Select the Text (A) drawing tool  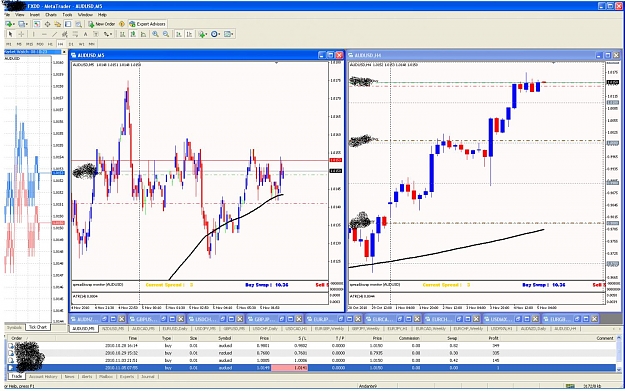coord(86,34)
